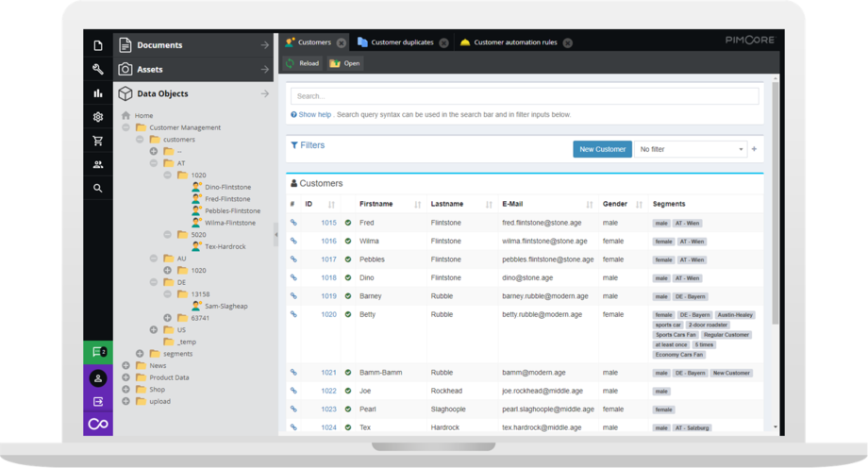The height and width of the screenshot is (468, 868).
Task: Expand the US folder in tree
Action: 154,330
